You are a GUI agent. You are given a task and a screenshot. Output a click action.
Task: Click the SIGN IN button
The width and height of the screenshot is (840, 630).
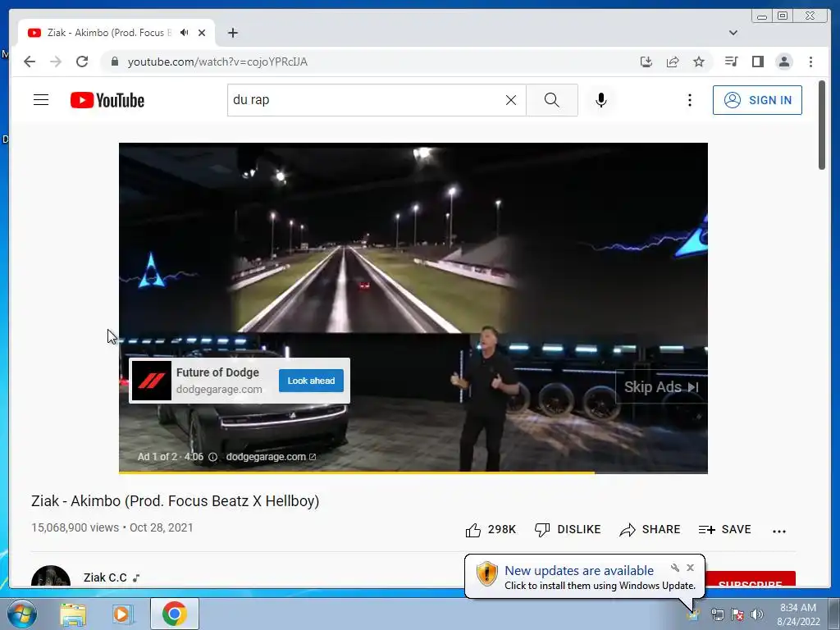[757, 100]
